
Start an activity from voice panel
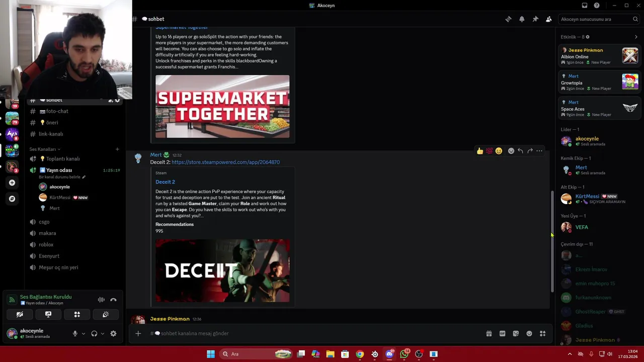click(x=77, y=314)
